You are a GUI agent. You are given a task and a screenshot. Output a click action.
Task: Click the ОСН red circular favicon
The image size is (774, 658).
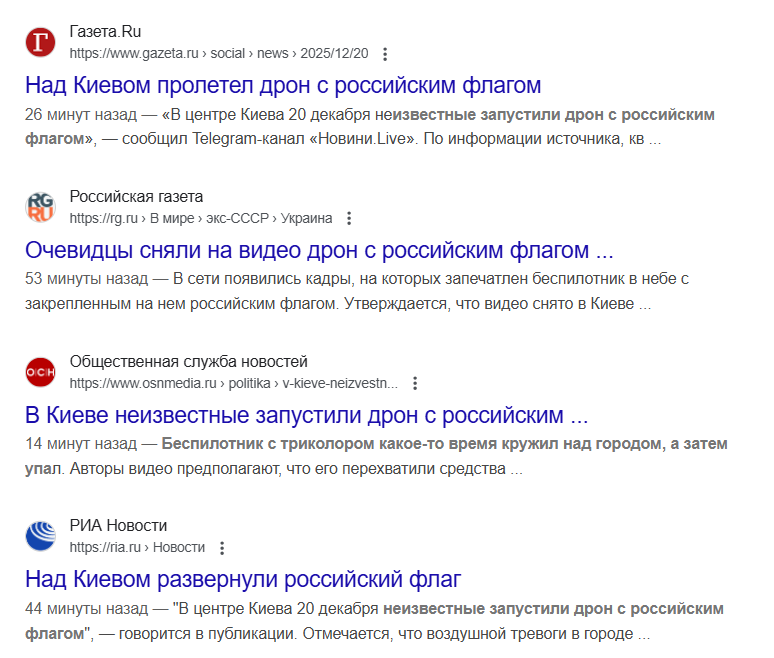point(41,372)
